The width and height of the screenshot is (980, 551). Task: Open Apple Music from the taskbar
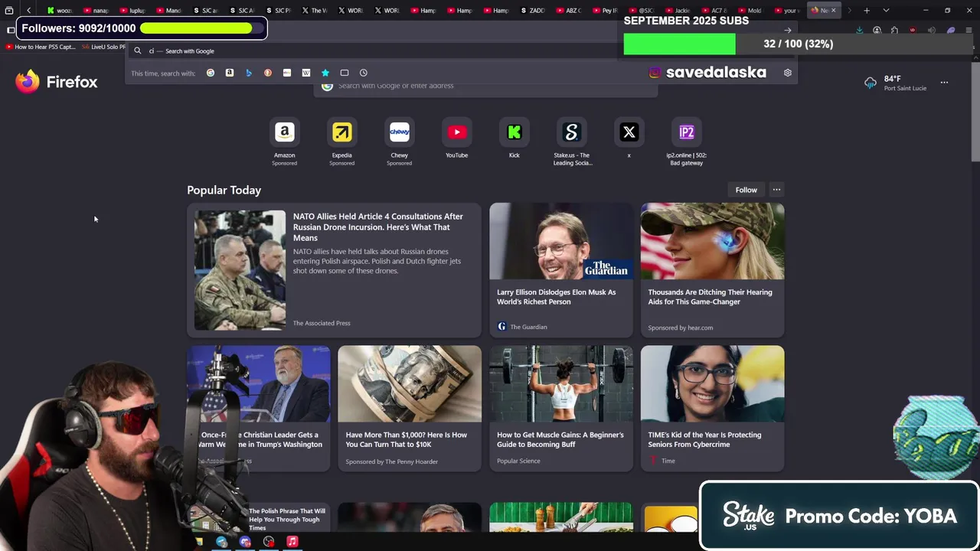292,541
